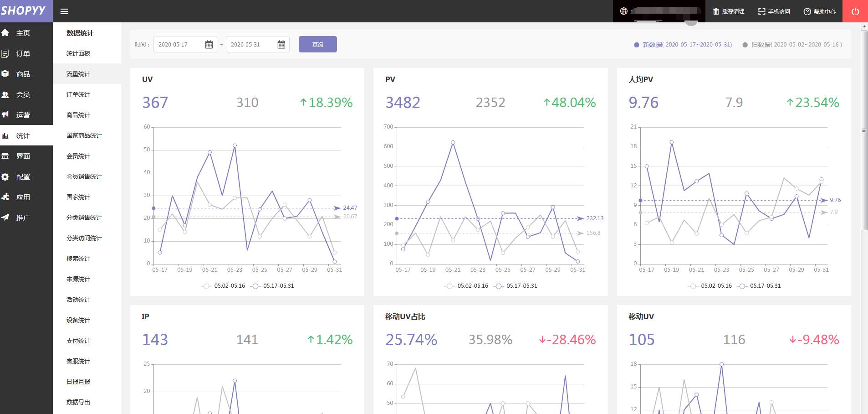Image resolution: width=868 pixels, height=414 pixels.
Task: Select 流量统计 in submenu
Action: pos(78,74)
